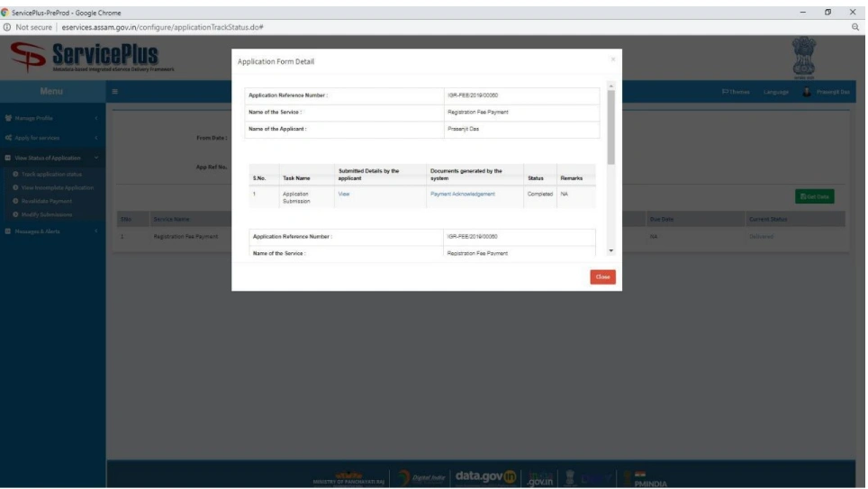Toggle the hamburger menu icon
This screenshot has height=489, width=868.
[x=114, y=92]
